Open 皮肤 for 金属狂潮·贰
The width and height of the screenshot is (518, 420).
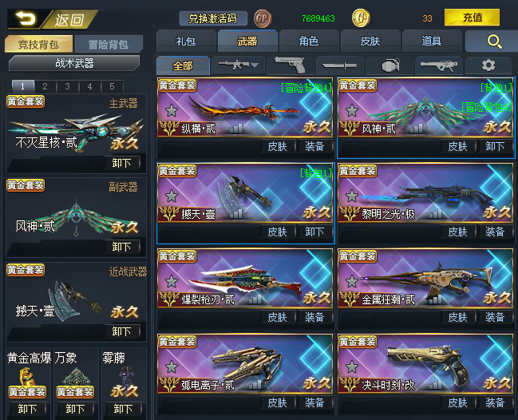457,317
